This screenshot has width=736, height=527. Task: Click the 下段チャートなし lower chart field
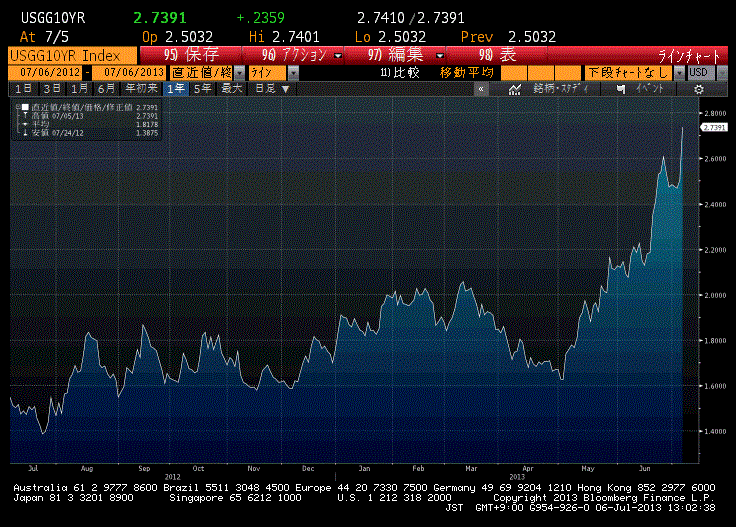[x=629, y=73]
